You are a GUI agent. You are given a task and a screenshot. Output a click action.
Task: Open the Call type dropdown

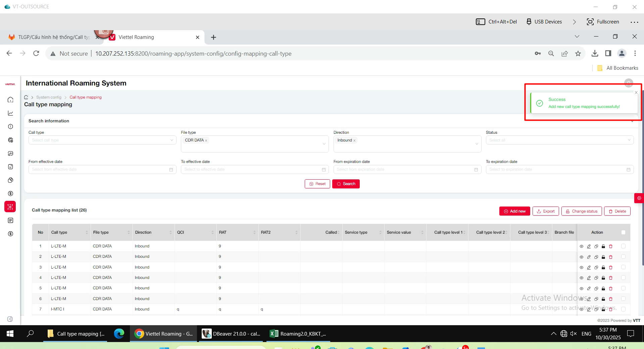[102, 140]
